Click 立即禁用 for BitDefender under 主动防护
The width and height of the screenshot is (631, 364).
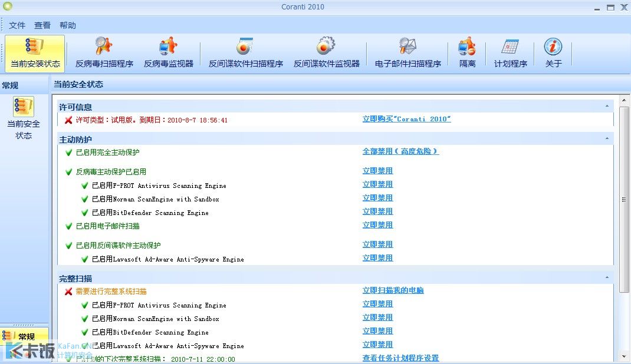(377, 211)
